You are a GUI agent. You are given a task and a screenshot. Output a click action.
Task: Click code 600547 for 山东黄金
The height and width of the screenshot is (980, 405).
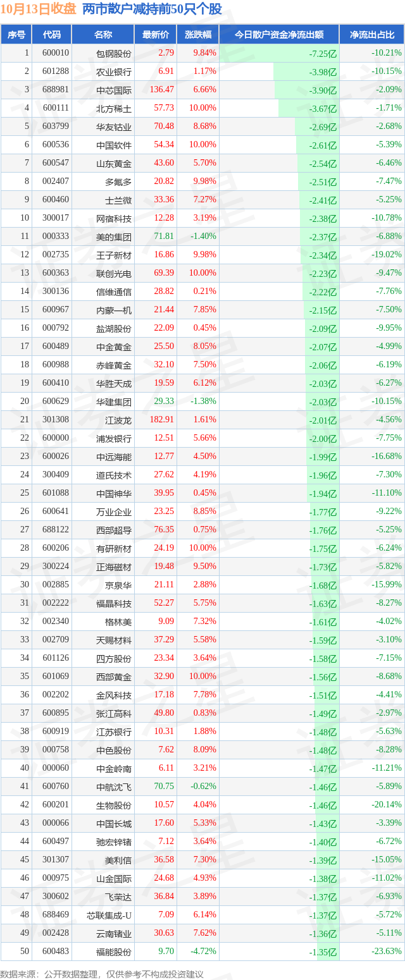point(56,163)
